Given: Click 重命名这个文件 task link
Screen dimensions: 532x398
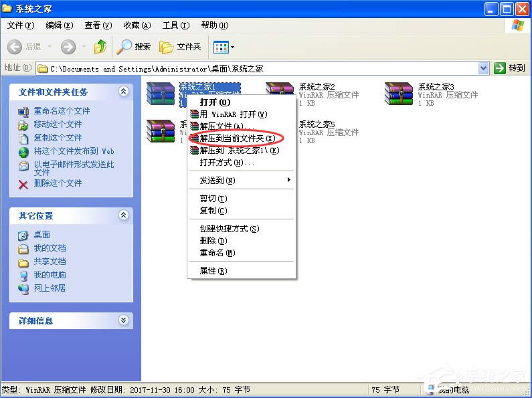Looking at the screenshot, I should point(62,111).
